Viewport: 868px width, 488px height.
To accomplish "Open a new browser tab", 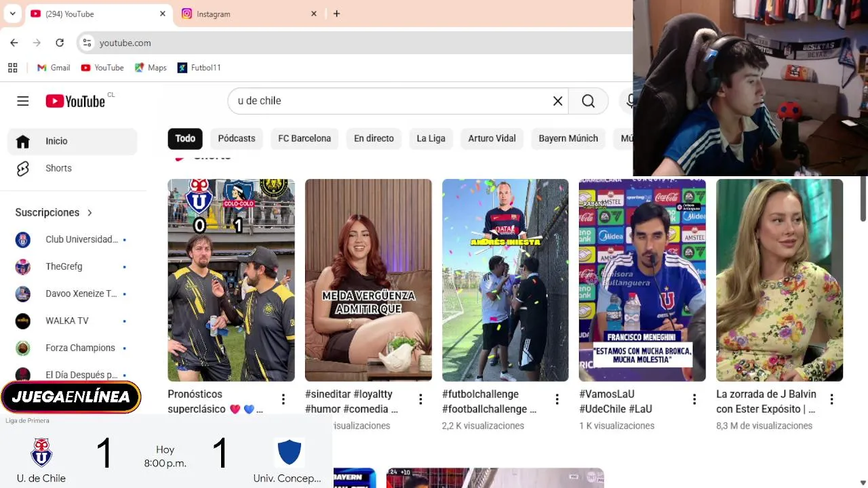I will [x=336, y=14].
